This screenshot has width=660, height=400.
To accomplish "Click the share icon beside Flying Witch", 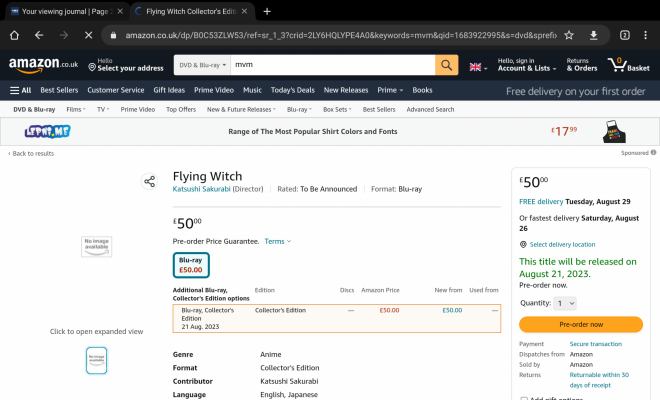I will [x=149, y=181].
